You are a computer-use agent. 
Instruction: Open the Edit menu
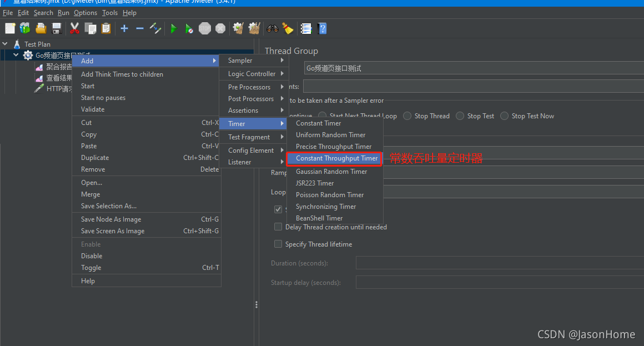tap(23, 13)
